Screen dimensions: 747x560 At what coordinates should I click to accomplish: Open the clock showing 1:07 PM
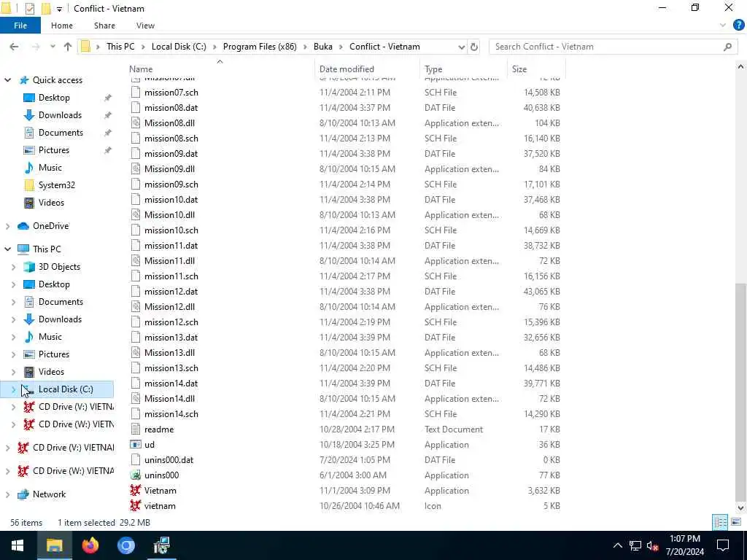(x=684, y=545)
